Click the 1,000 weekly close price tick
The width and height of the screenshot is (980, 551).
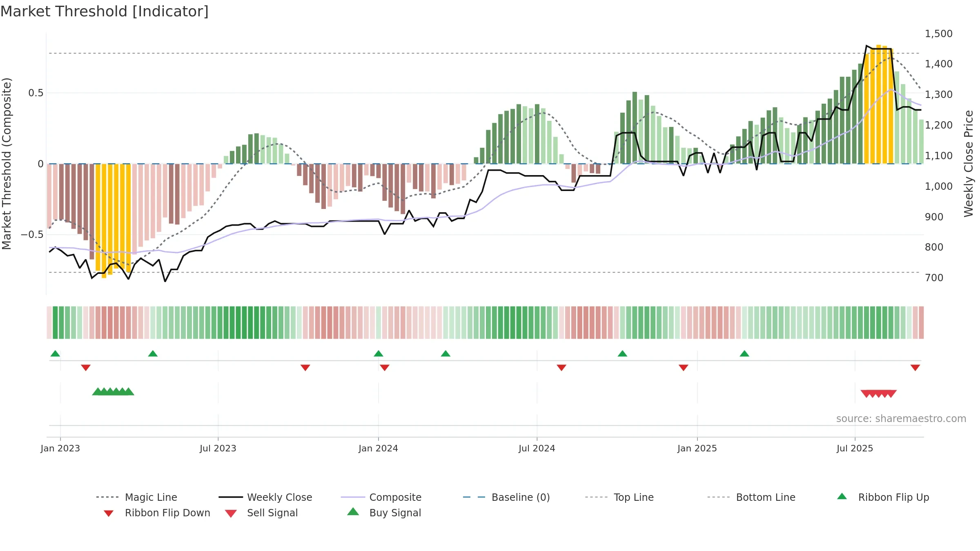point(939,186)
